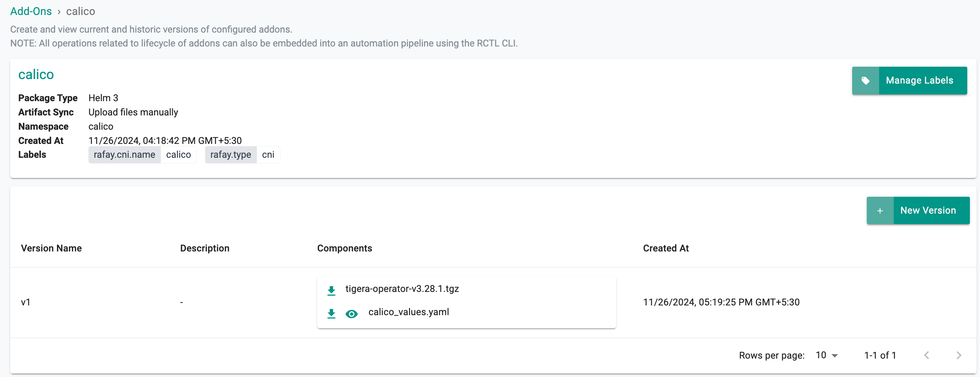Click the Helm 3 package type value

[103, 98]
